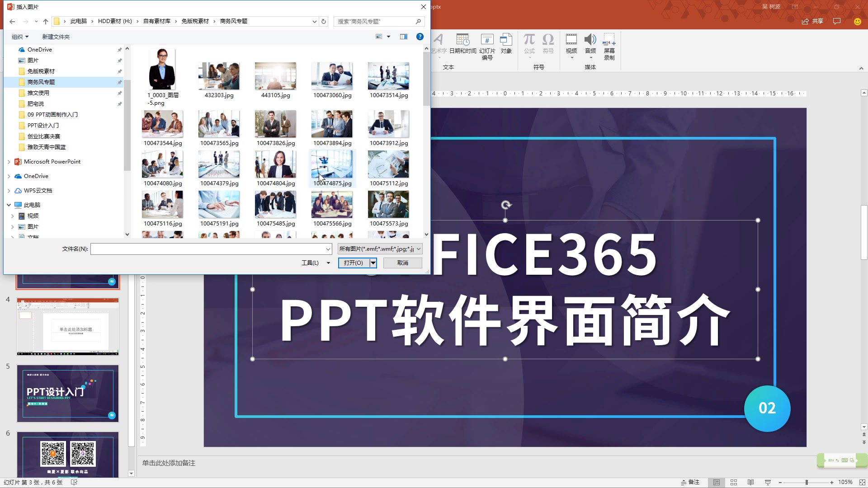
Task: Select the 100473060.jpg thumbnail
Action: [331, 76]
